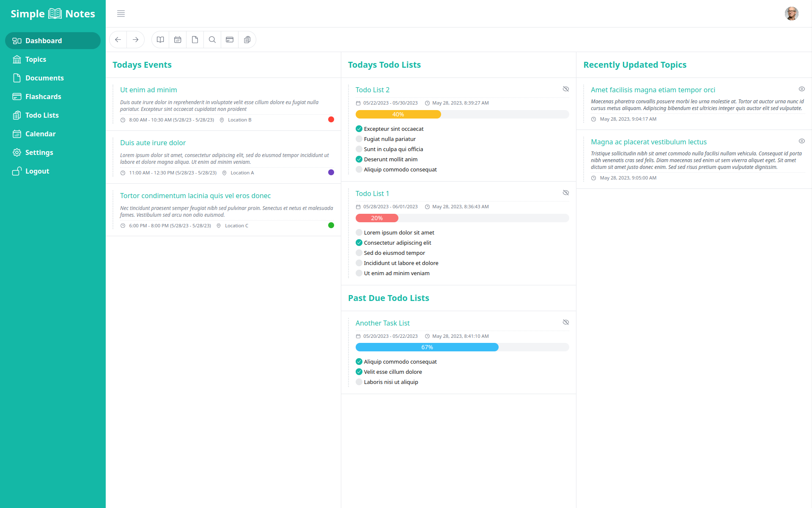Screen dimensions: 812x508
Task: Click the 40% progress bar of Todo List 2
Action: click(x=398, y=114)
